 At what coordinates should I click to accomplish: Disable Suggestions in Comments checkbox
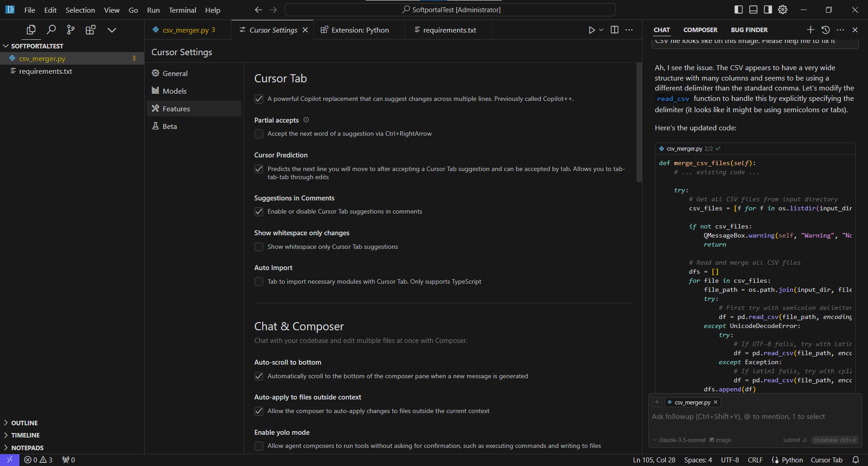(x=259, y=212)
